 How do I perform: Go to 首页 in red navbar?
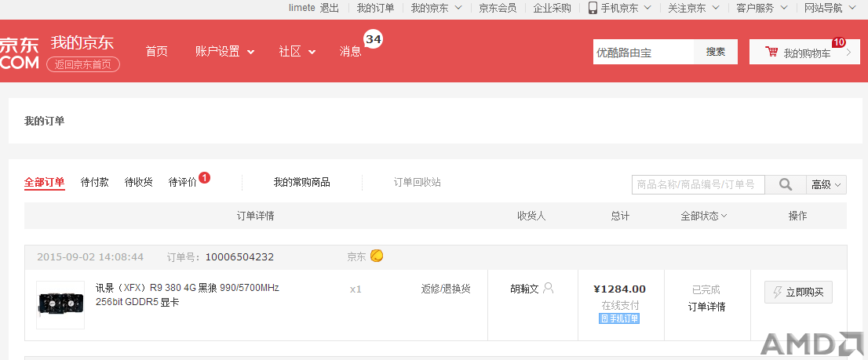157,52
